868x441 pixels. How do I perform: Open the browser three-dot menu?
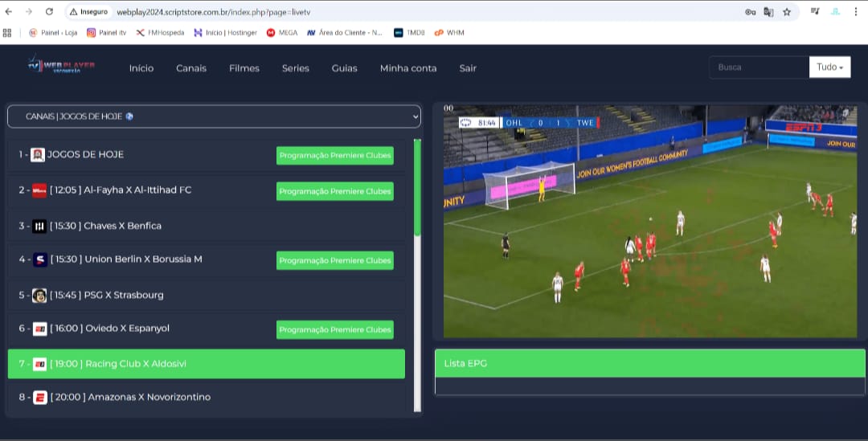tap(857, 12)
